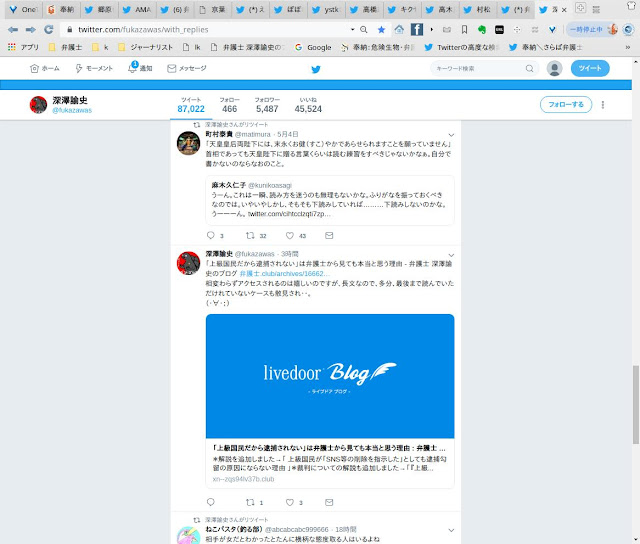
Task: Open the zoom magnifier in address bar
Action: [364, 29]
